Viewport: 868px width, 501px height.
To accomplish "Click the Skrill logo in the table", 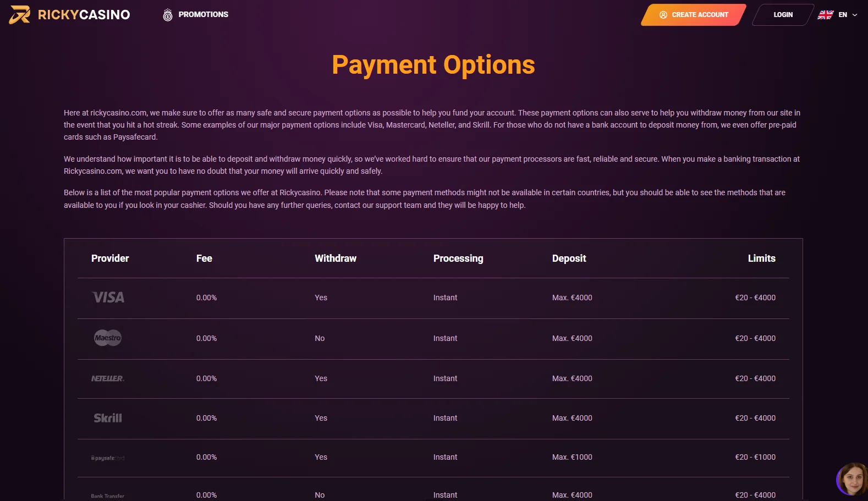I will click(108, 418).
